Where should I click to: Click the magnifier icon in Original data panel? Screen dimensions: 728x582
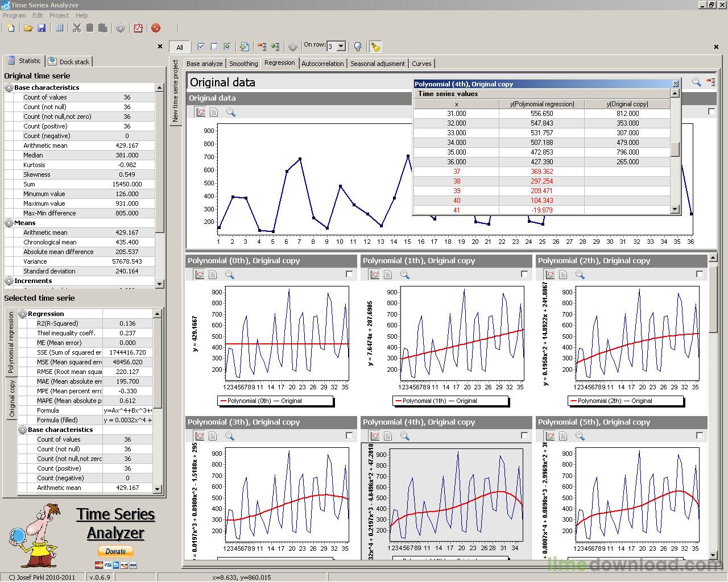(x=230, y=112)
